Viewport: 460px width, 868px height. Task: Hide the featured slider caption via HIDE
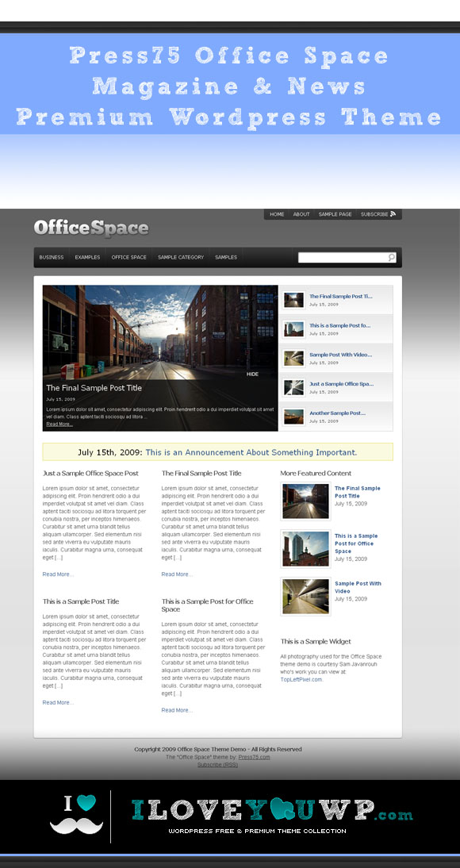click(252, 374)
